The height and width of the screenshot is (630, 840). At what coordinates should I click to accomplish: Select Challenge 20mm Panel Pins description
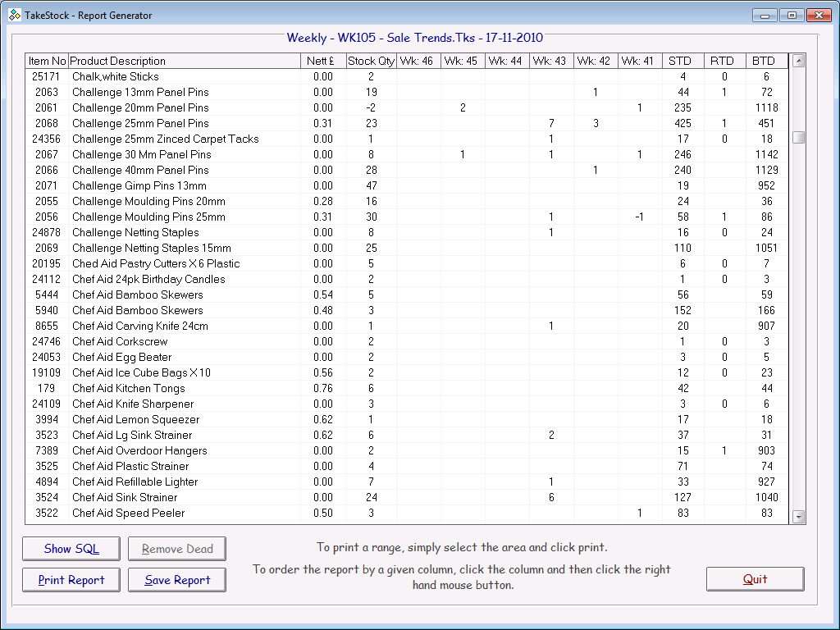tap(140, 107)
